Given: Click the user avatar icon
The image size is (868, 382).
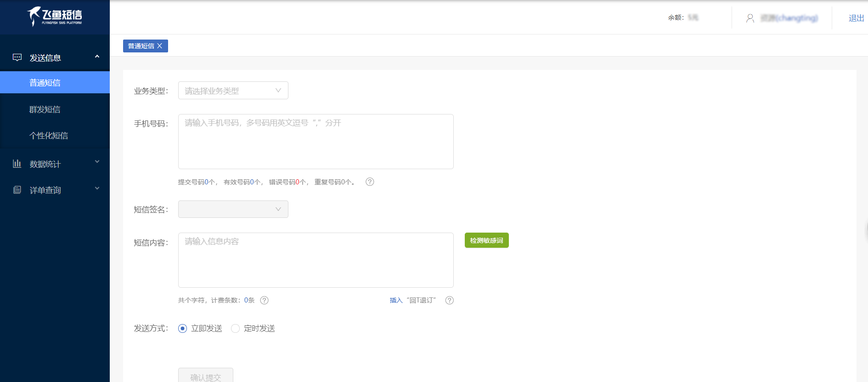Looking at the screenshot, I should tap(750, 18).
